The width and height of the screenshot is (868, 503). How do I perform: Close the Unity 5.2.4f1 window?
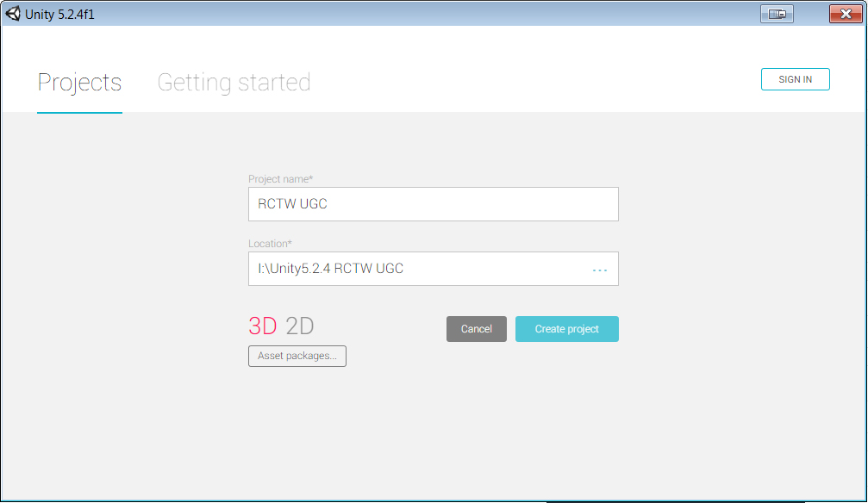846,14
